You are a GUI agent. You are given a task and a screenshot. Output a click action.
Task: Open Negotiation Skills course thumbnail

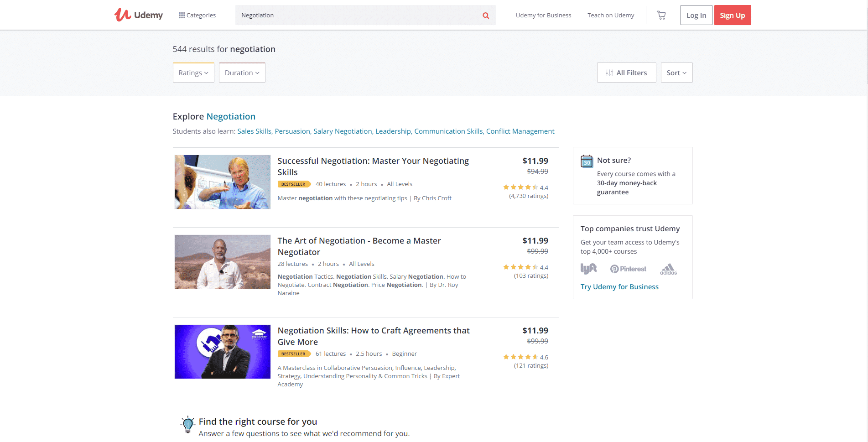[223, 352]
